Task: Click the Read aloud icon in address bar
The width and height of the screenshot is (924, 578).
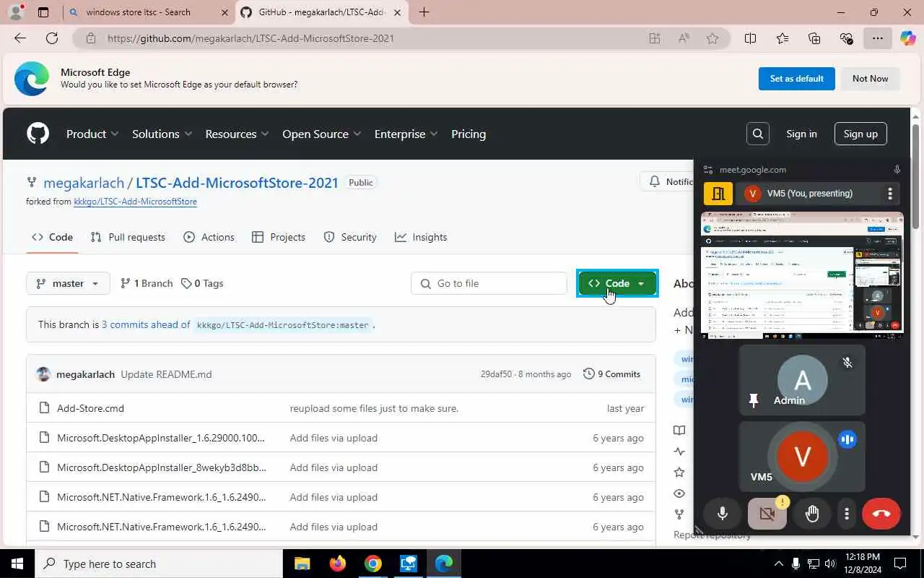Action: click(684, 38)
